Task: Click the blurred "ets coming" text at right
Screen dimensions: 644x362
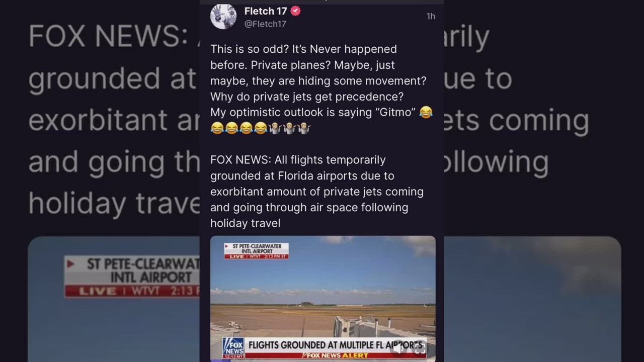Action: coord(516,120)
